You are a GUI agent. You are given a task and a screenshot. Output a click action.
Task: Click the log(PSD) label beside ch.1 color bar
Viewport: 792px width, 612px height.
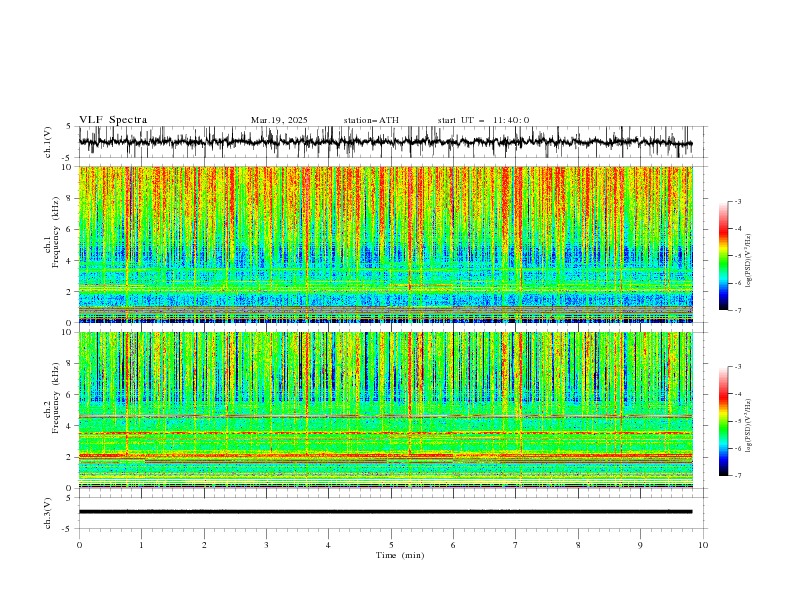pos(749,261)
